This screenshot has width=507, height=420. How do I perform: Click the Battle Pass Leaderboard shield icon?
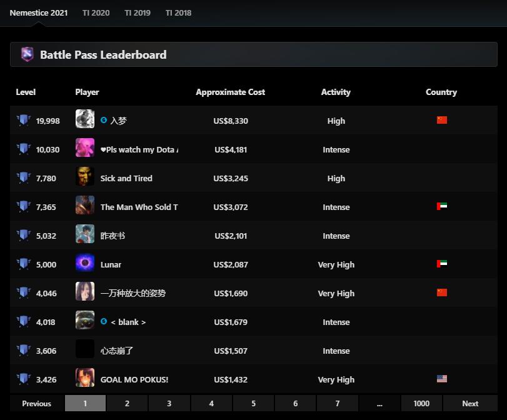pyautogui.click(x=27, y=54)
